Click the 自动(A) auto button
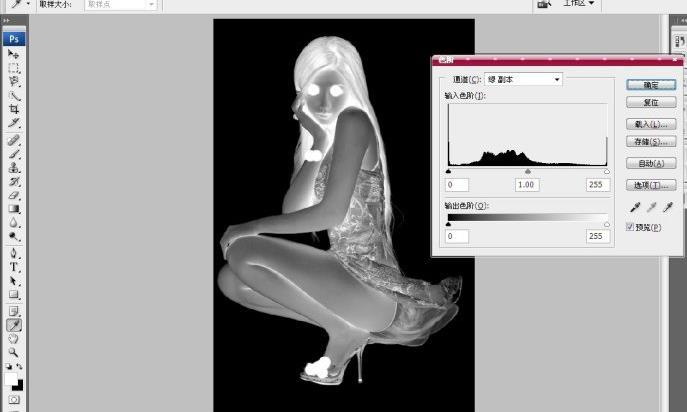The width and height of the screenshot is (687, 412). point(651,163)
